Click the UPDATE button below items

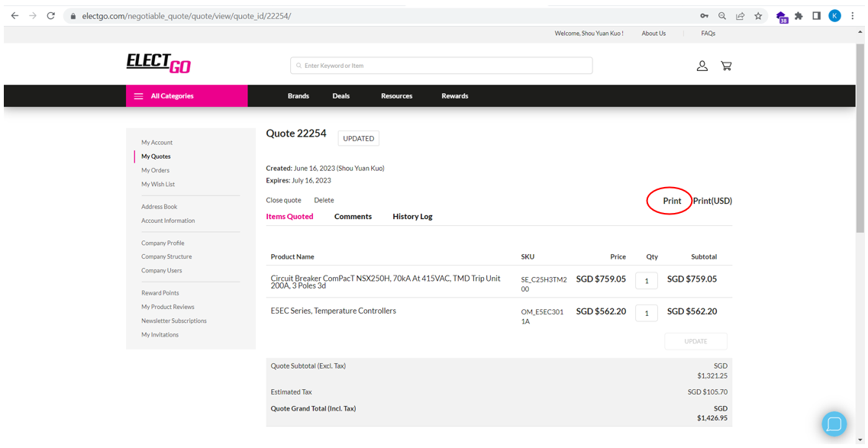(x=695, y=341)
